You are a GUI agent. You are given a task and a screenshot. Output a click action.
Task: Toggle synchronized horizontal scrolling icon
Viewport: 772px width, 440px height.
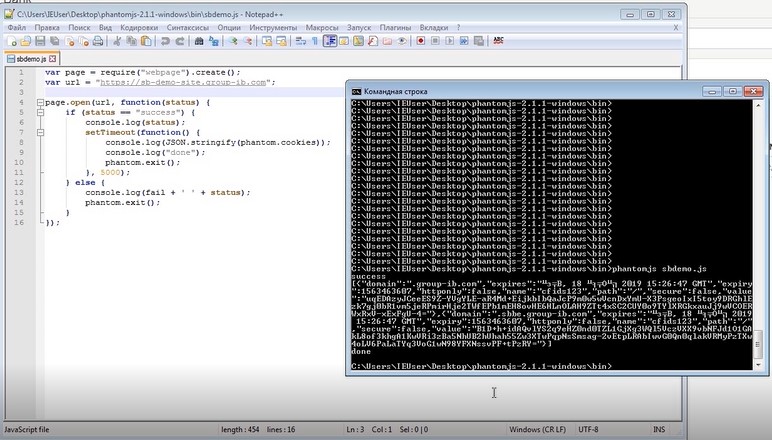click(x=281, y=41)
